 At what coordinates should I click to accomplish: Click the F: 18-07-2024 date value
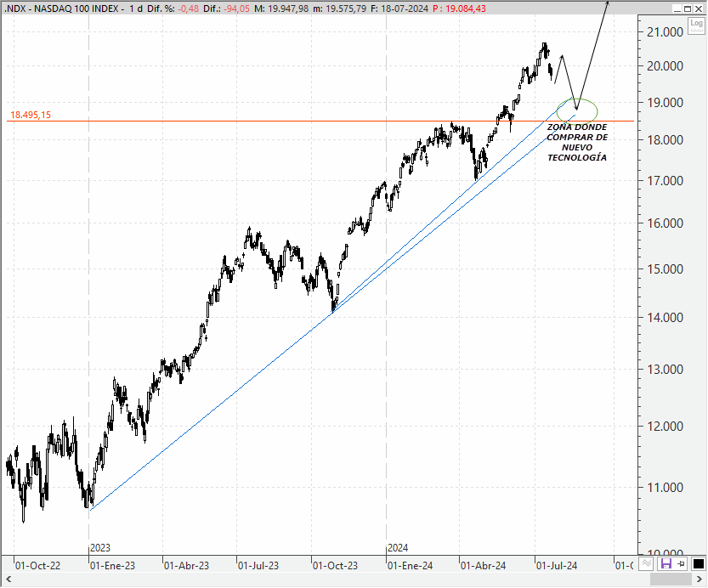399,8
